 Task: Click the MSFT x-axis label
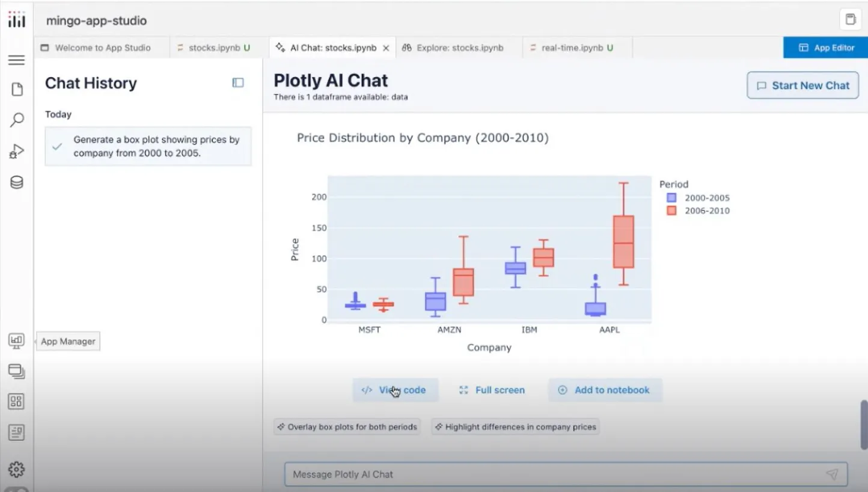pyautogui.click(x=369, y=330)
